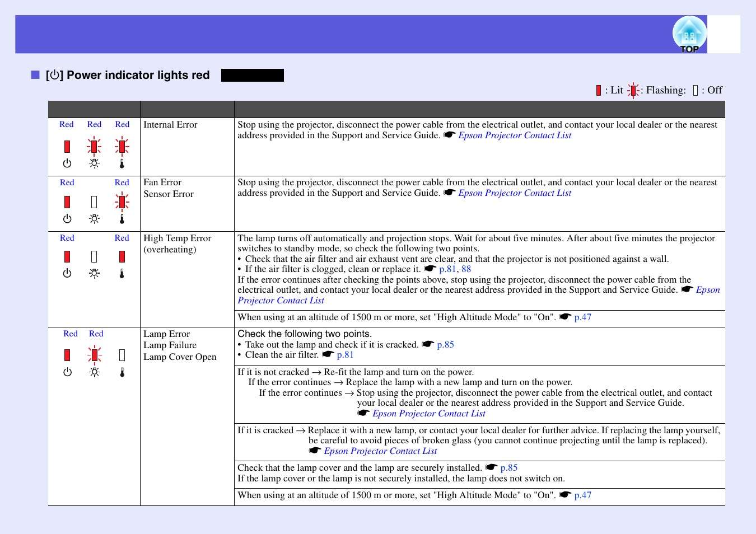Click the '(overheating)' text
This screenshot has height=534, width=756.
170,250
